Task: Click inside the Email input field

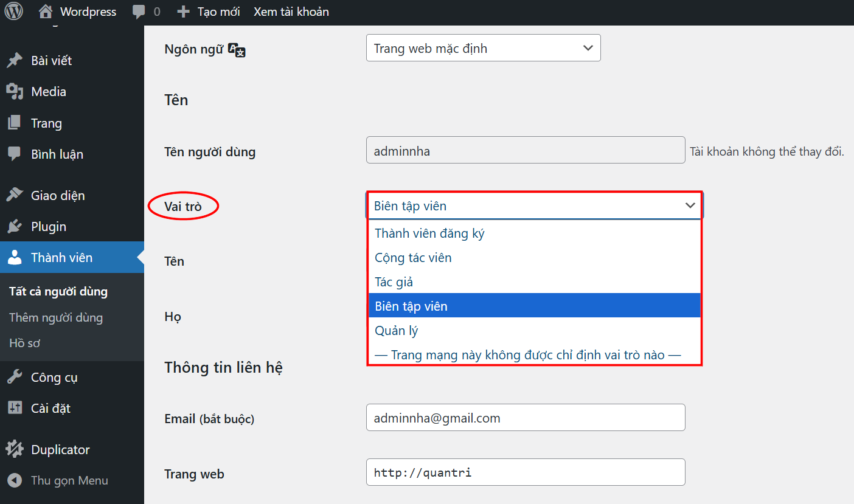Action: [526, 417]
